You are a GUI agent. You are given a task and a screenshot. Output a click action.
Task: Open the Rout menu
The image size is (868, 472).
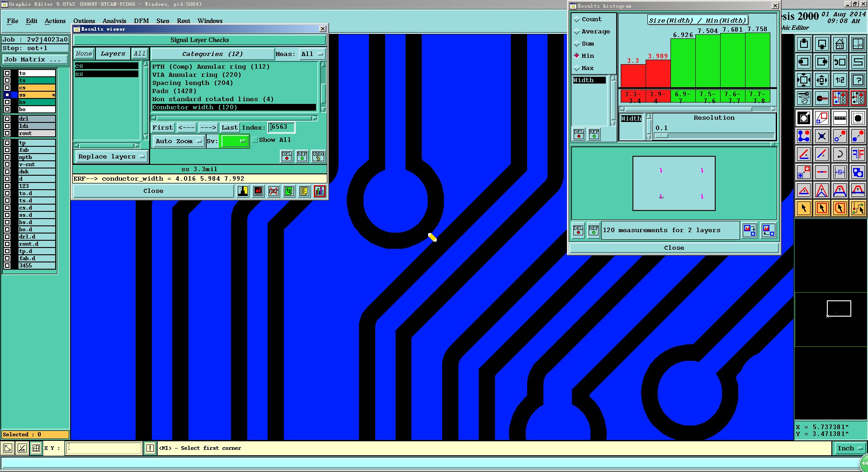(184, 21)
